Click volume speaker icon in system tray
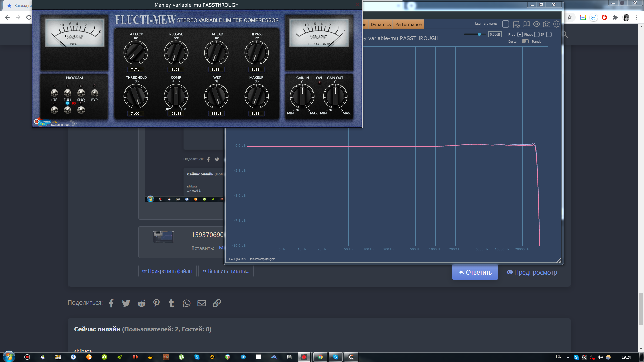The image size is (644, 362). 600,357
